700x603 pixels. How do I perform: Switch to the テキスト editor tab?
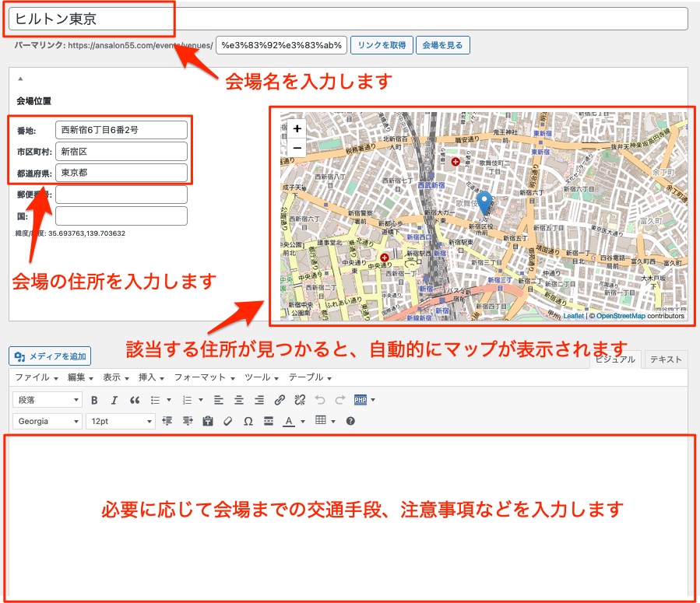[x=666, y=359]
